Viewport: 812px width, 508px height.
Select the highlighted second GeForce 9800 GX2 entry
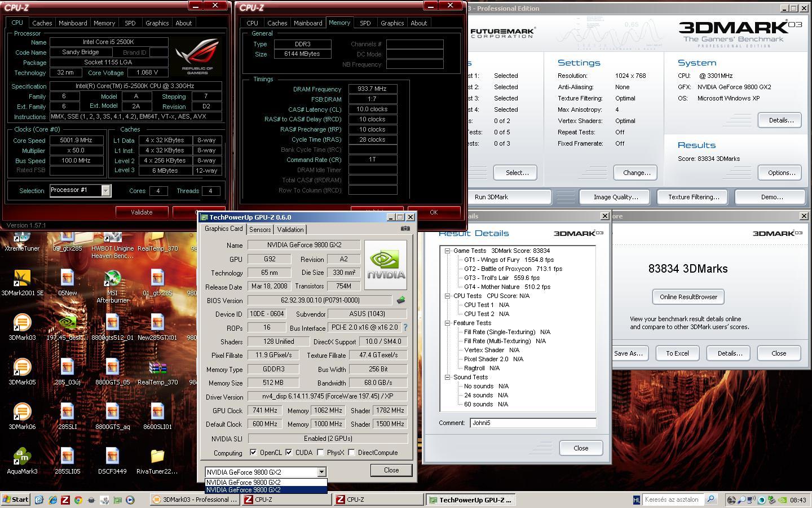tap(266, 490)
